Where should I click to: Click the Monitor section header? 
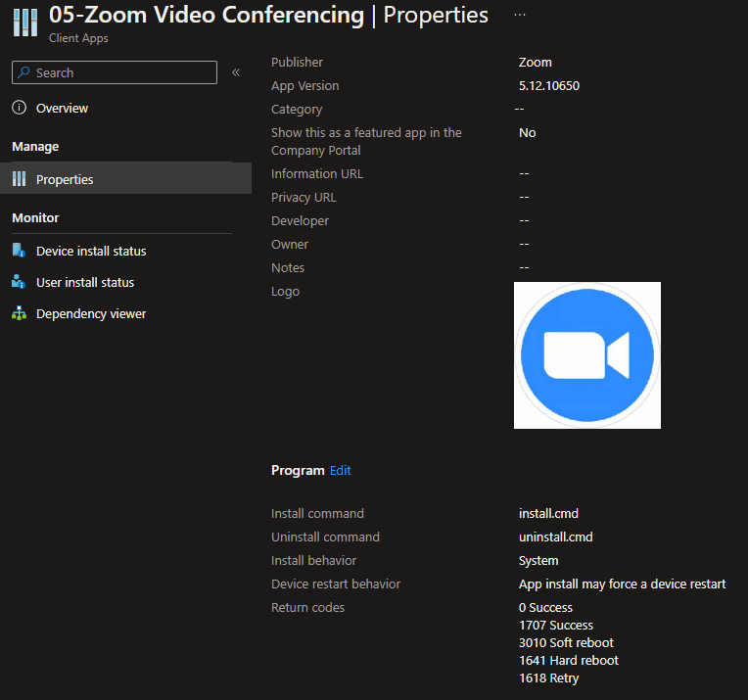(35, 218)
